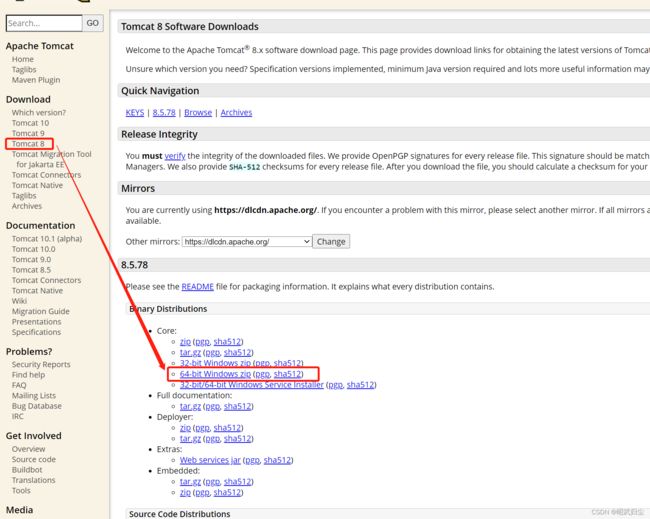
Task: Click 8.5.78 link in Quick Navigation
Action: (x=164, y=113)
